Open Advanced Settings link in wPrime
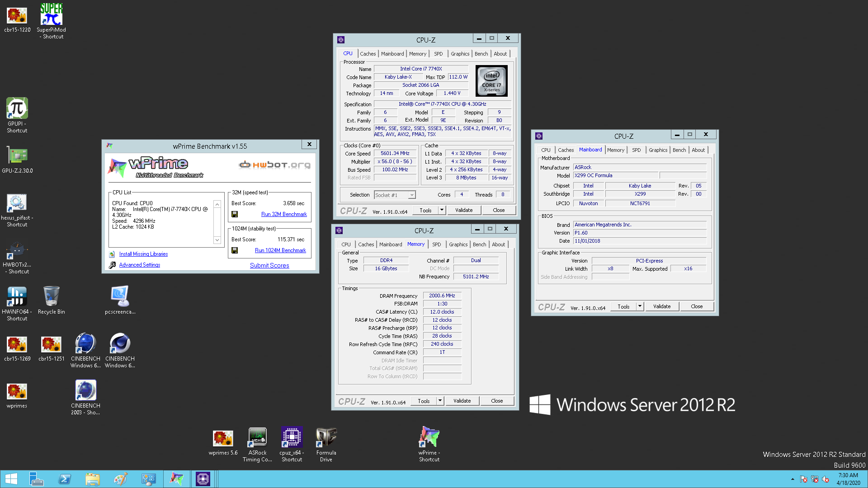 pyautogui.click(x=139, y=265)
